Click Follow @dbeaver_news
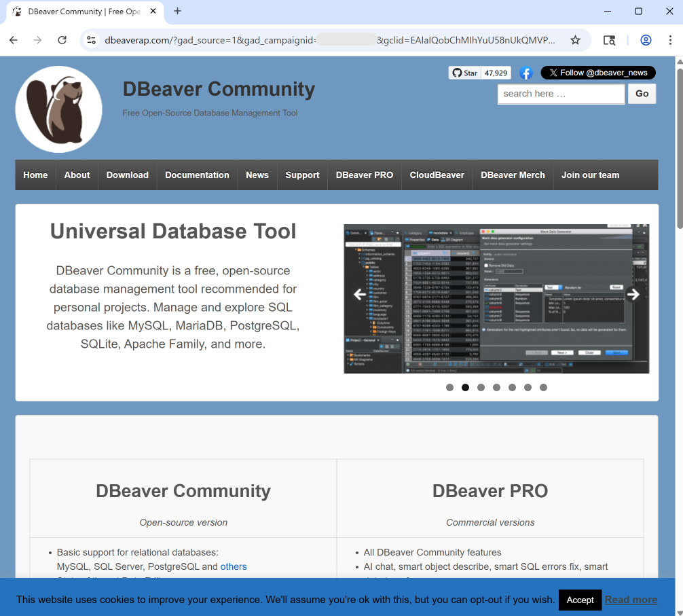 598,73
